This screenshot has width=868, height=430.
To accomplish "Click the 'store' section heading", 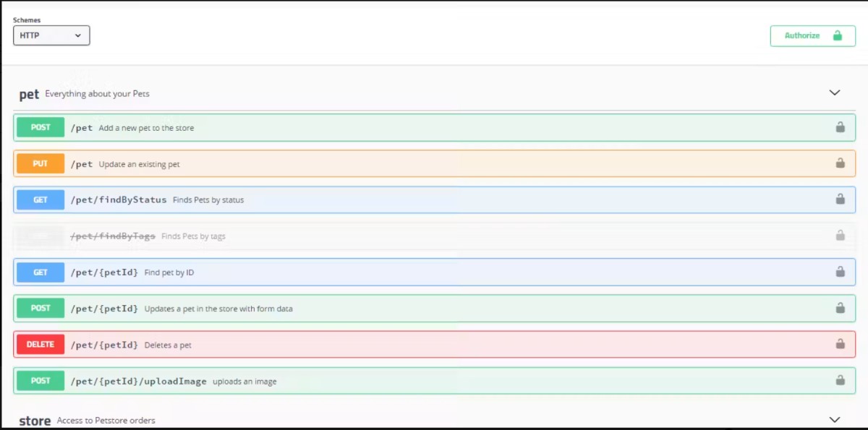I will tap(35, 421).
